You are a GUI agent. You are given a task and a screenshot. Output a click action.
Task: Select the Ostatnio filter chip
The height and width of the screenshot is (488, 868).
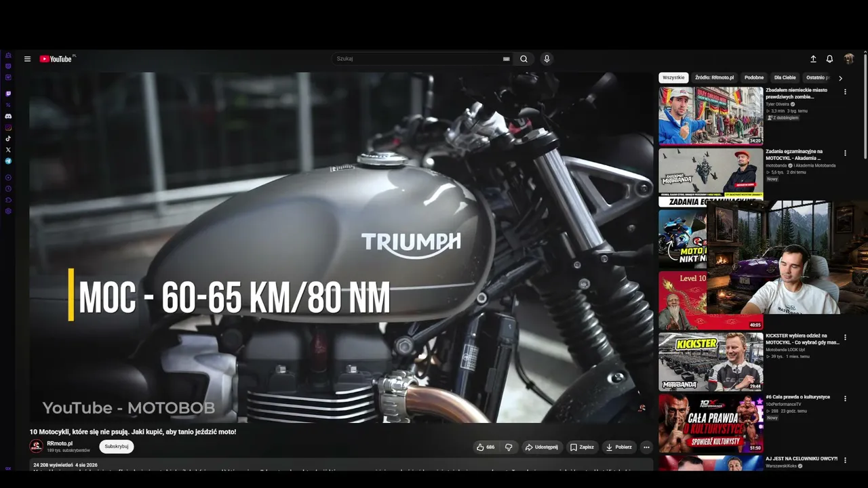tap(818, 78)
